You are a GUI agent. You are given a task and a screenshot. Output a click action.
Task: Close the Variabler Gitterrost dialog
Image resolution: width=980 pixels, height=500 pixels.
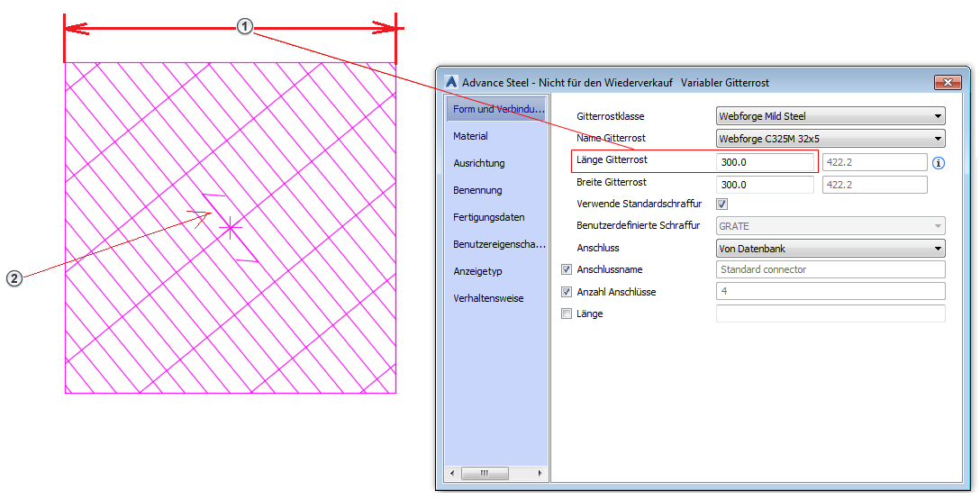tap(948, 83)
